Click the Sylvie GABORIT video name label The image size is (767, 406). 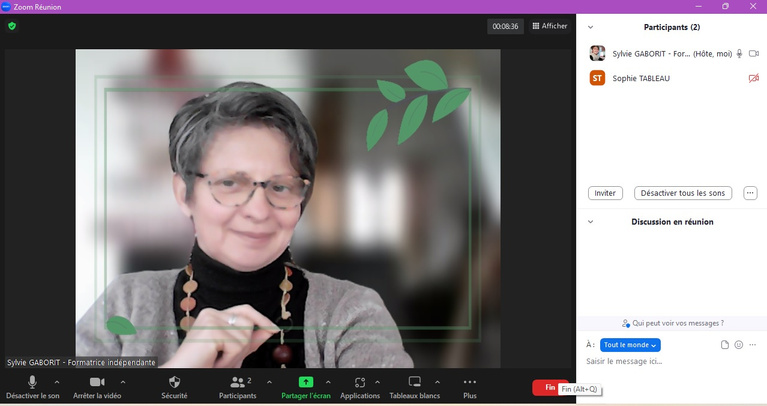[81, 362]
